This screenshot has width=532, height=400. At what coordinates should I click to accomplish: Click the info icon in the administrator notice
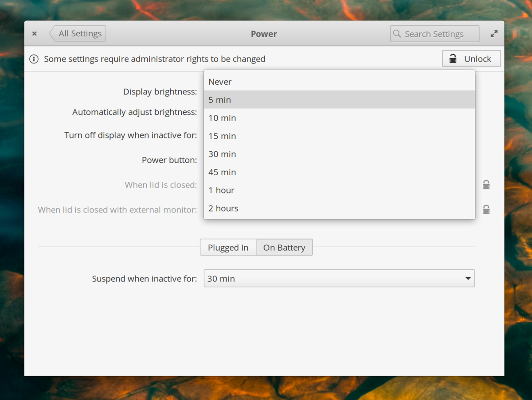pos(34,59)
